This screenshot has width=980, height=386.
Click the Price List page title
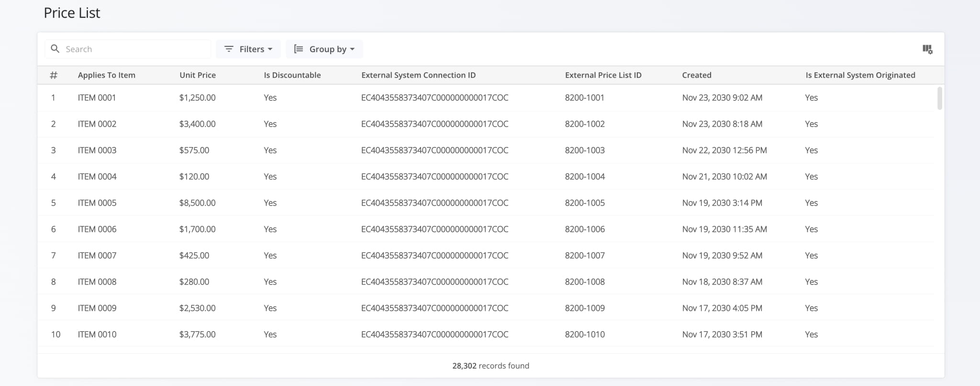click(72, 13)
